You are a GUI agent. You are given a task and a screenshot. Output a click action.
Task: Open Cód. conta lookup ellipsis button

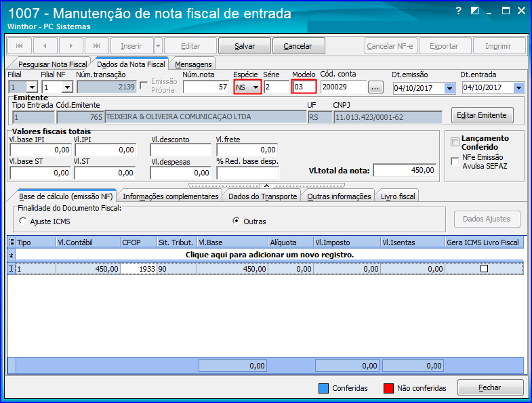375,87
